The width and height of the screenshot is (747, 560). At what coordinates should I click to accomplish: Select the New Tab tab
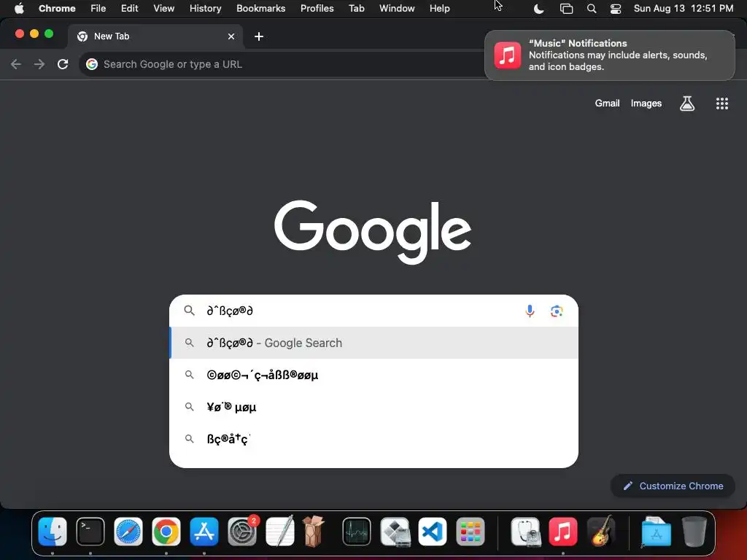click(x=155, y=36)
